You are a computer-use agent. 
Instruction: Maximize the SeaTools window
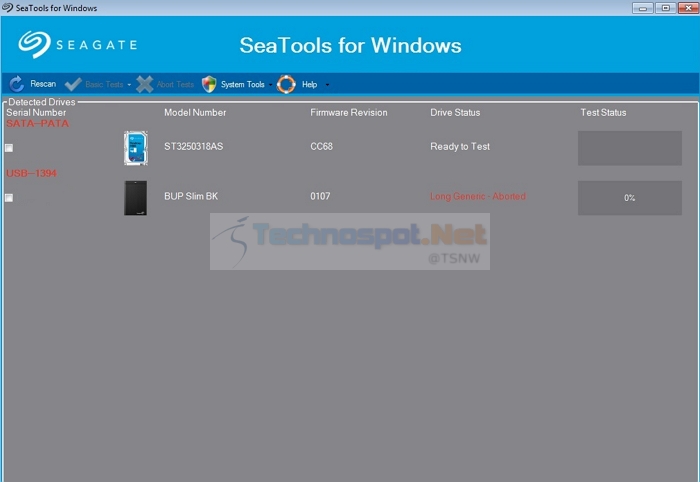pos(665,8)
